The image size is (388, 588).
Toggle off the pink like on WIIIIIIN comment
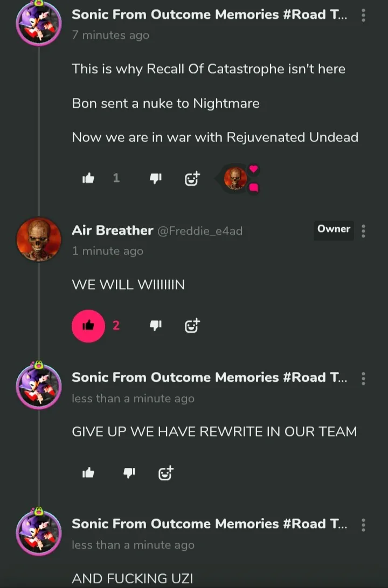[88, 326]
